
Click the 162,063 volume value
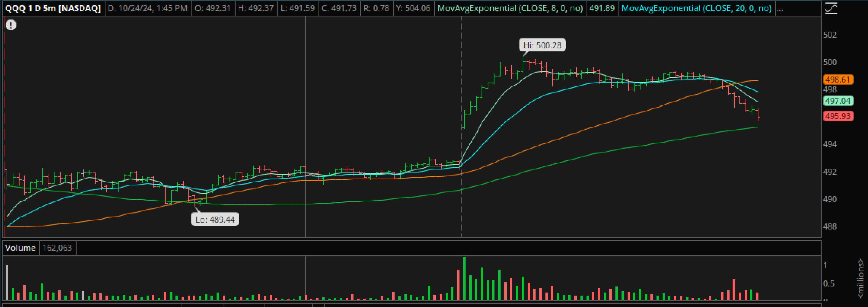pos(57,248)
